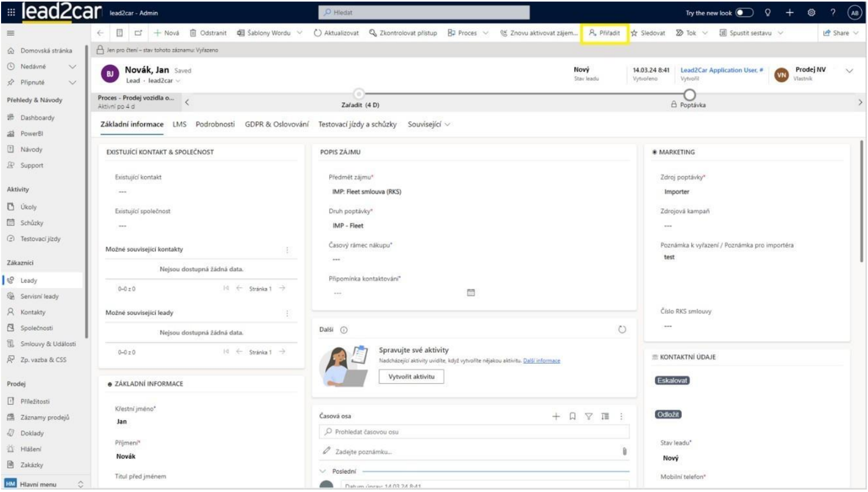Switch to the GDPR & Oslovování tab
Screen dimensions: 868x492
coord(277,125)
